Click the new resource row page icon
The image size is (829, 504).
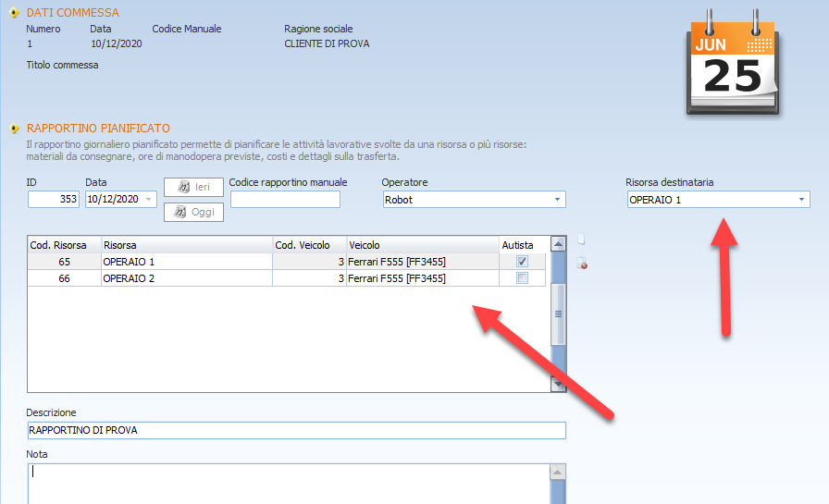tap(581, 239)
